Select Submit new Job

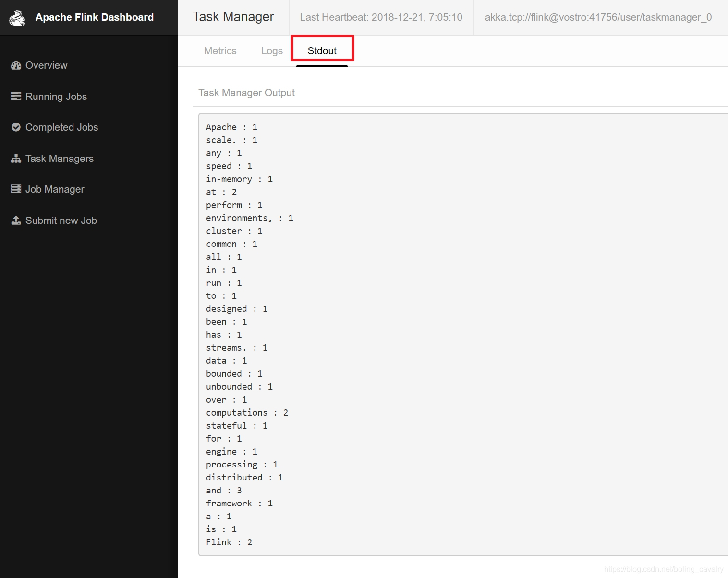(61, 221)
